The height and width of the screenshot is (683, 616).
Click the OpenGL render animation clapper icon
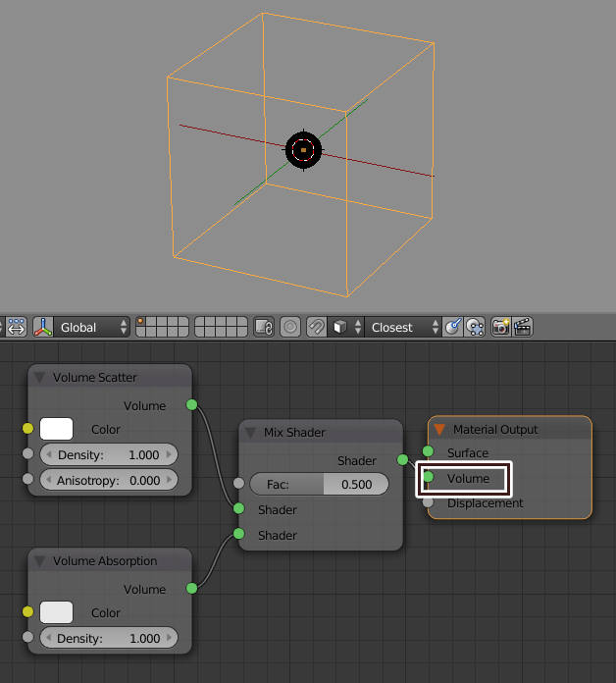(x=523, y=327)
